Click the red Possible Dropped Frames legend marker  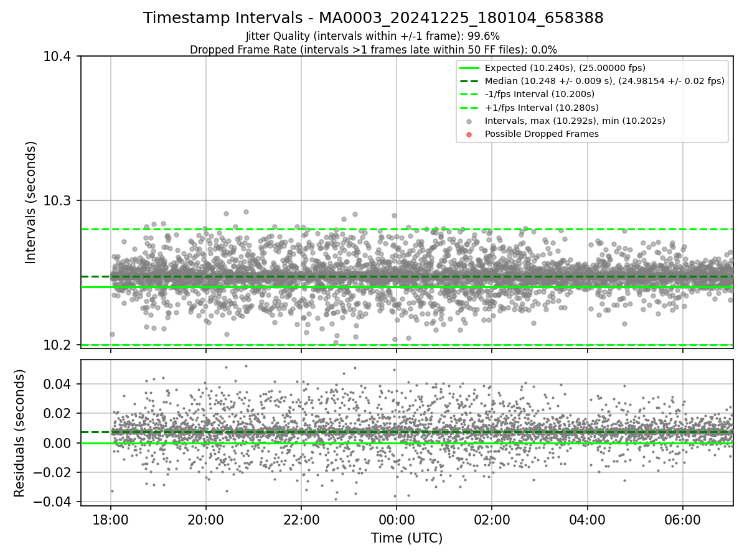point(469,134)
